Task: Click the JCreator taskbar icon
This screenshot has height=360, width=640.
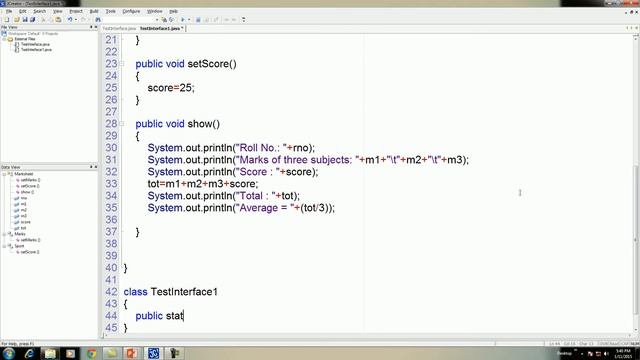Action: (153, 353)
